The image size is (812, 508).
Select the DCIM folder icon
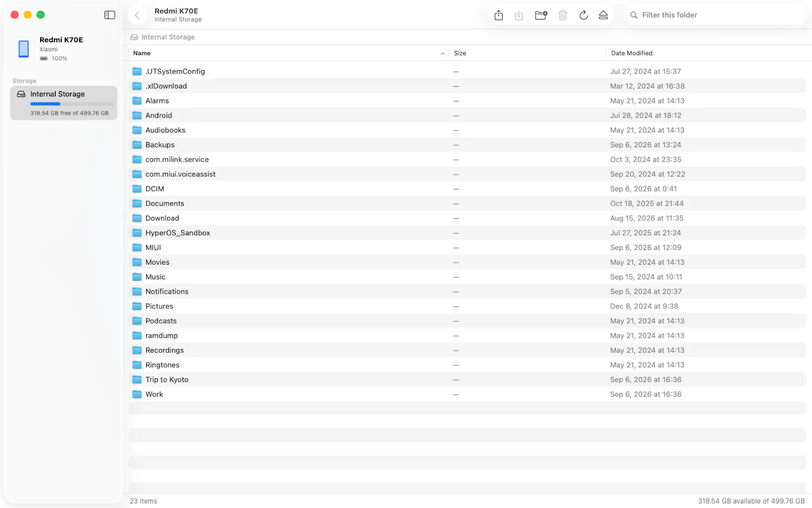(x=137, y=189)
